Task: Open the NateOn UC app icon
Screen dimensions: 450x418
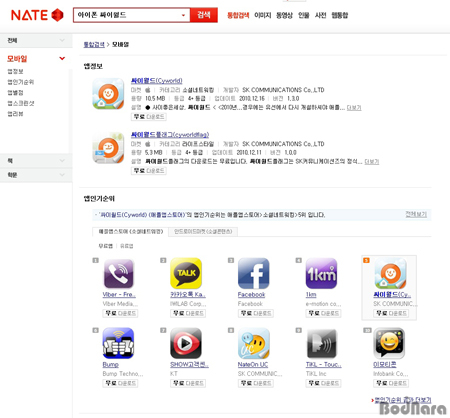Action: 254,343
